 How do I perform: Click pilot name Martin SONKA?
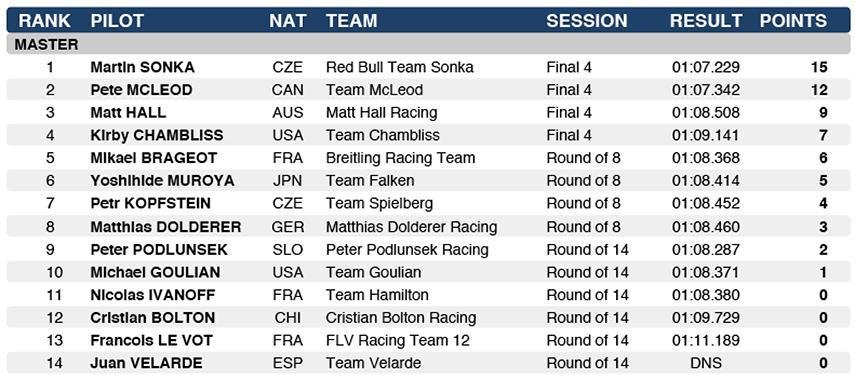(142, 67)
